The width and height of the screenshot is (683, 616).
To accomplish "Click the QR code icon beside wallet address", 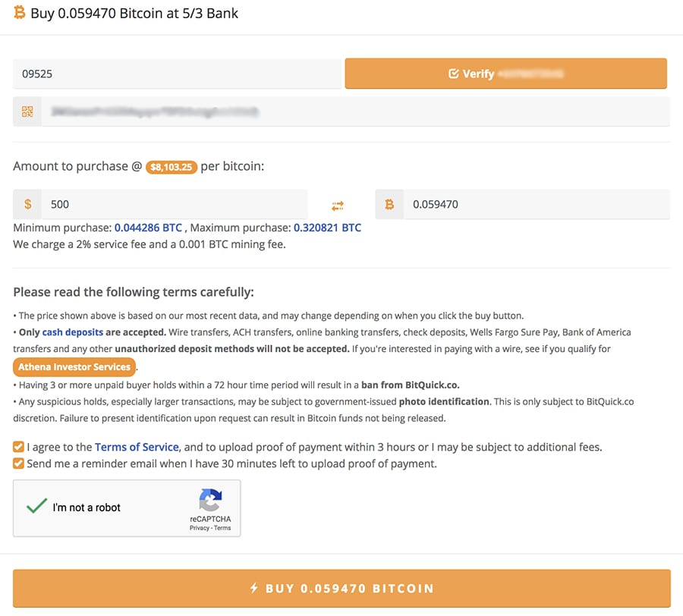I will [x=28, y=112].
